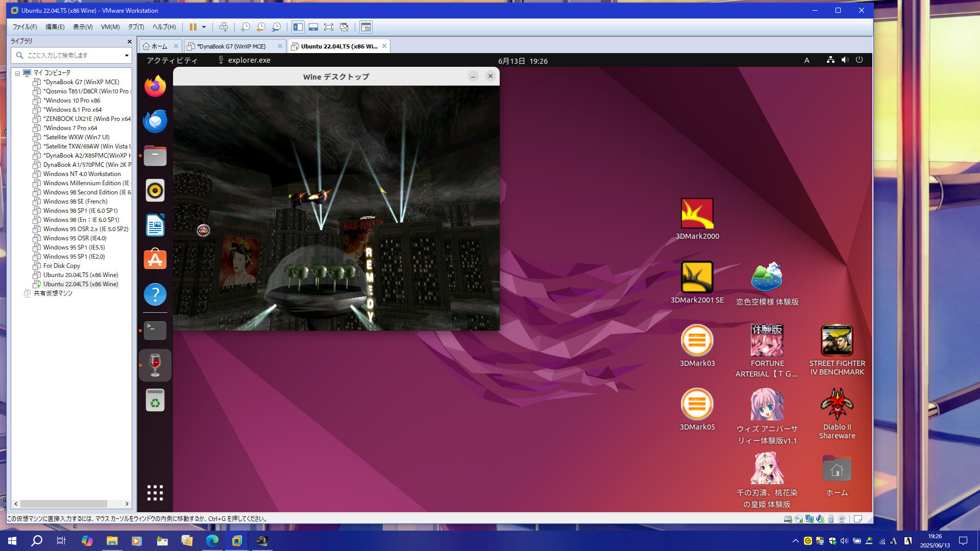Open the Help icon in dock

(x=155, y=294)
